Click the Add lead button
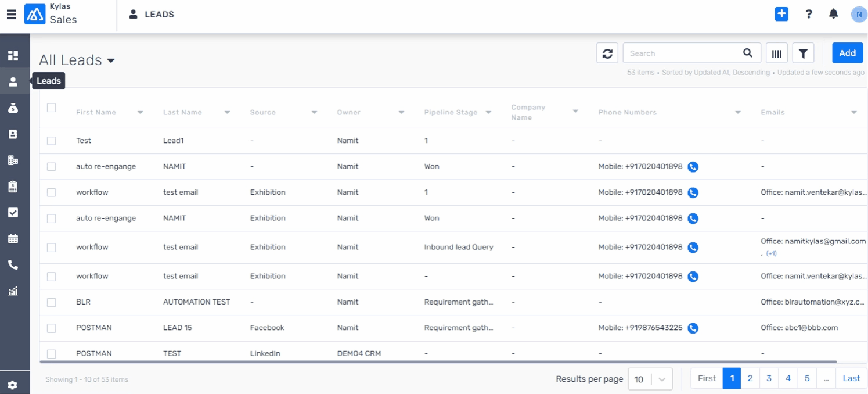The width and height of the screenshot is (868, 394). [847, 53]
